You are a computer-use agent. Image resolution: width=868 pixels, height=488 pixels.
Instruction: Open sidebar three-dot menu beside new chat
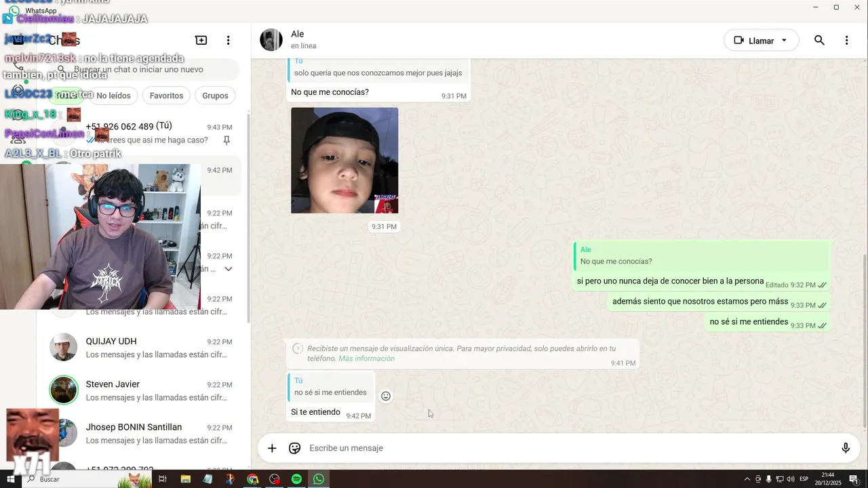[229, 41]
